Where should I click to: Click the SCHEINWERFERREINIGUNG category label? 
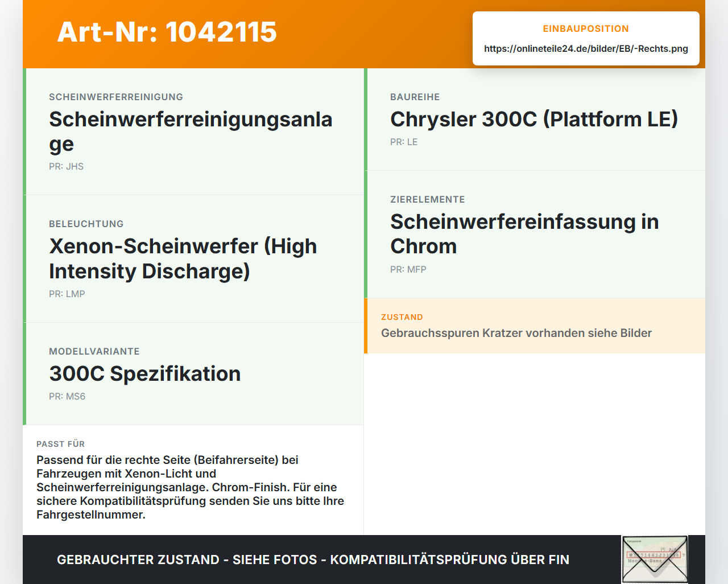[116, 97]
